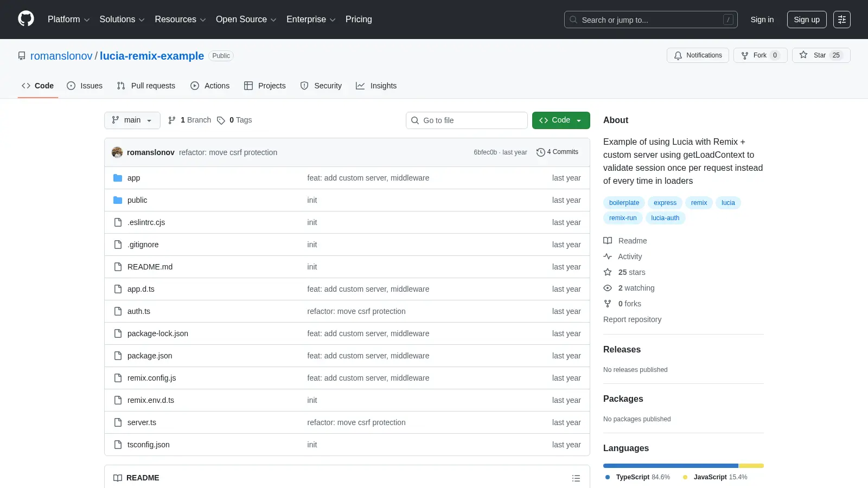Open the express topic tag
The height and width of the screenshot is (488, 868).
tap(665, 203)
